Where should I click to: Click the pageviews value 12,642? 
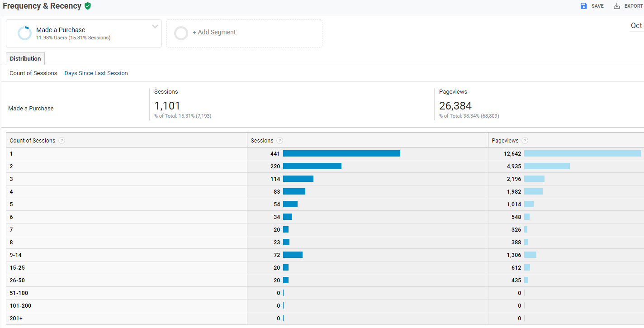coord(512,154)
